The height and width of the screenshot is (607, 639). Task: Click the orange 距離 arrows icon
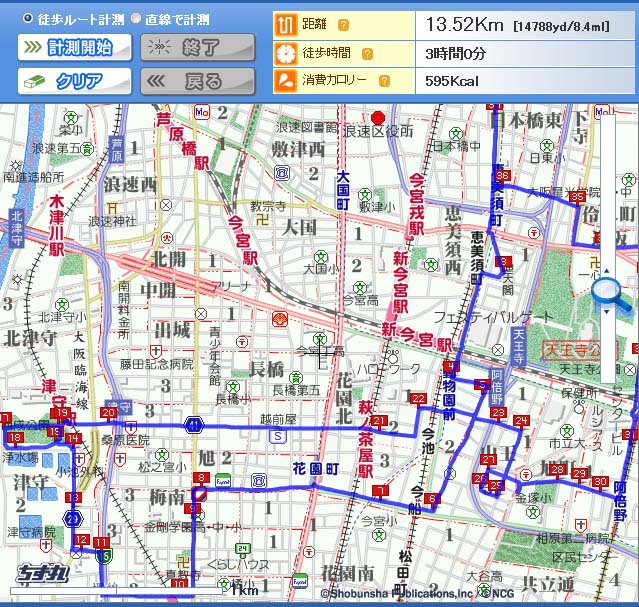285,25
